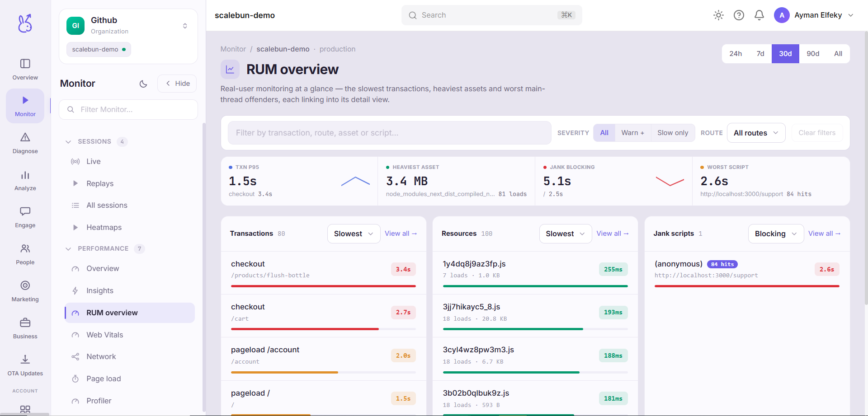This screenshot has width=868, height=416.
Task: Click the checkout /products/flush-bottle duration bar
Action: pyautogui.click(x=323, y=286)
